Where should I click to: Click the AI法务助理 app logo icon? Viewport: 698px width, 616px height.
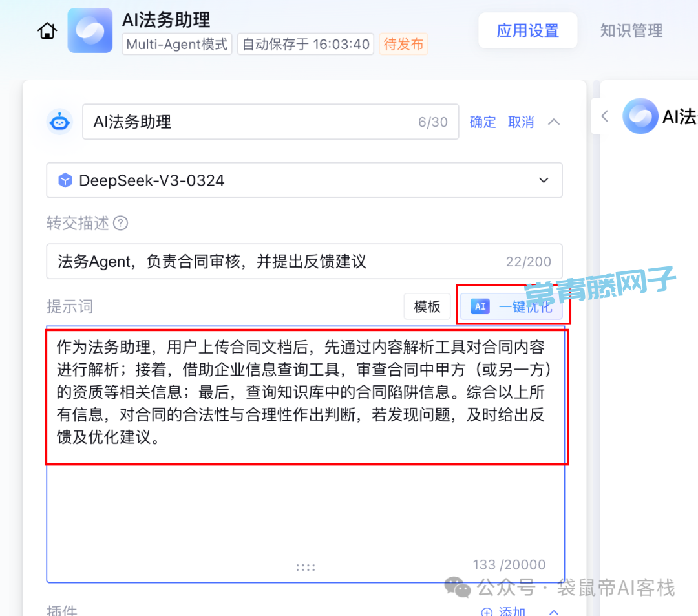coord(90,31)
